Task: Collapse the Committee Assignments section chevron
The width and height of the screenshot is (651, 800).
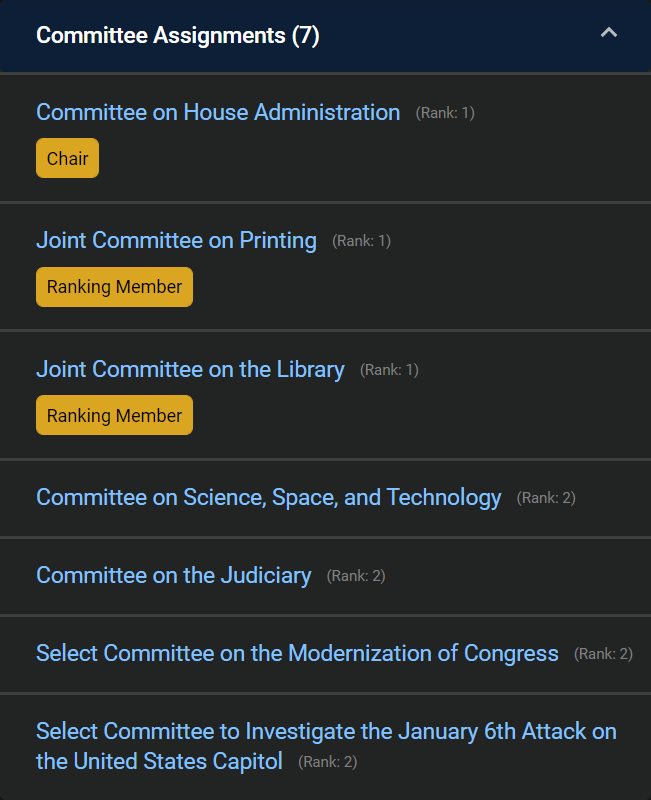Action: (x=608, y=34)
